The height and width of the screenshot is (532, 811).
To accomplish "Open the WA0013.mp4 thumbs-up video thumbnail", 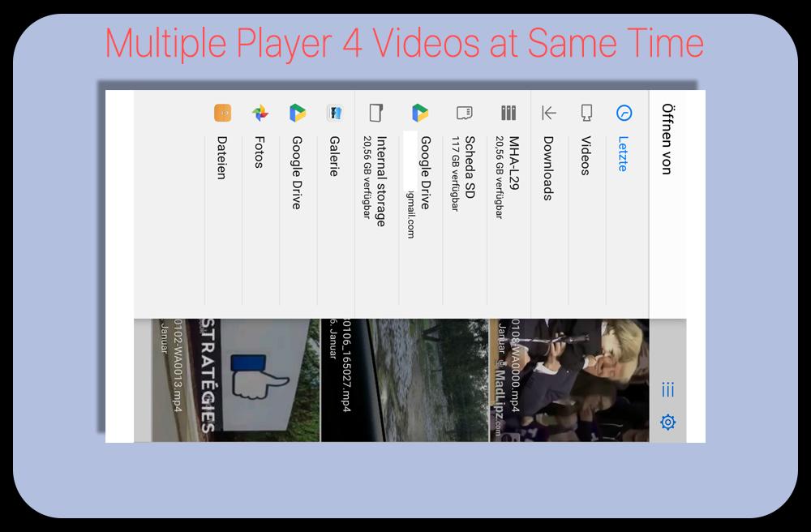I will (x=236, y=380).
